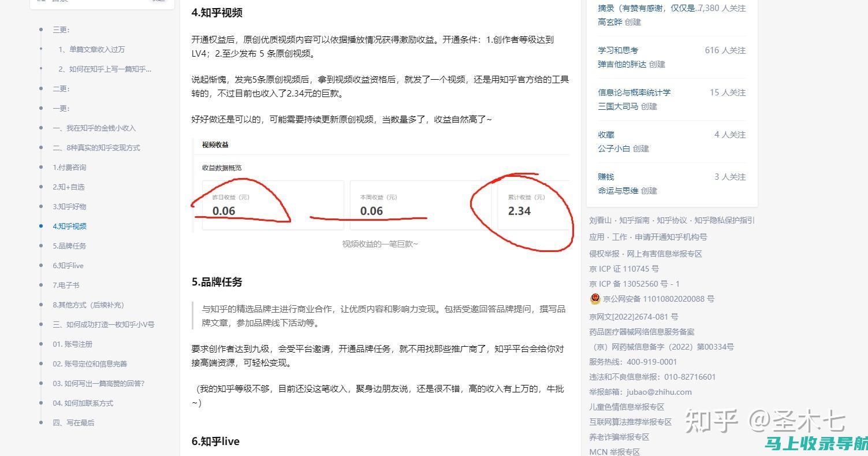
Task: Click 京网文[2022]2674-081 号 link
Action: point(634,317)
